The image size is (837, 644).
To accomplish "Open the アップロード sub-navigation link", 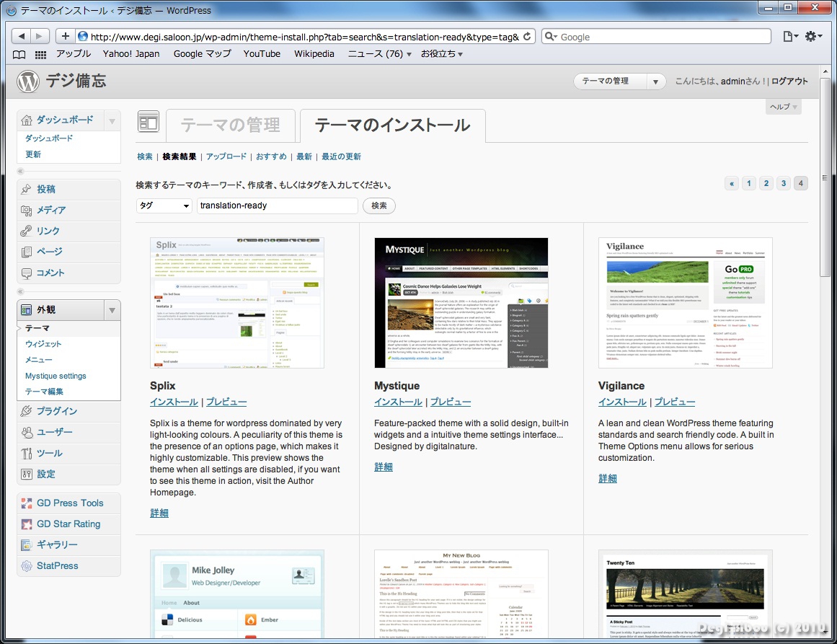I will click(x=226, y=156).
